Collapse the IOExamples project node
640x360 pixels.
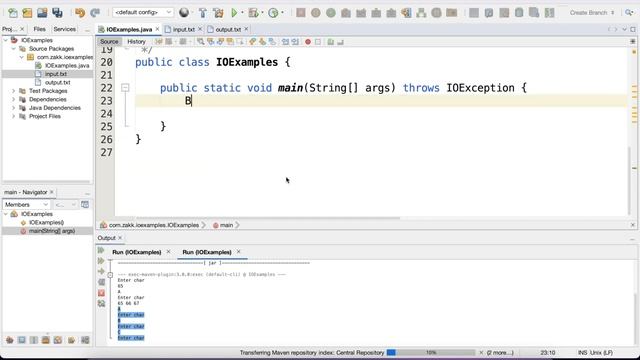click(x=6, y=40)
